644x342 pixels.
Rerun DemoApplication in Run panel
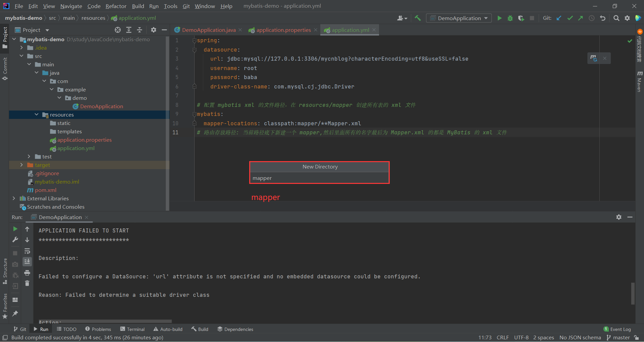(15, 229)
